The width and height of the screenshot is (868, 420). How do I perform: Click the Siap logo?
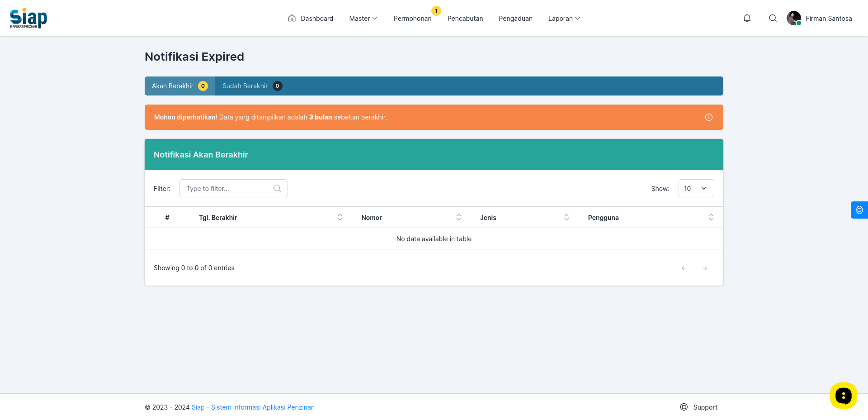tap(28, 18)
